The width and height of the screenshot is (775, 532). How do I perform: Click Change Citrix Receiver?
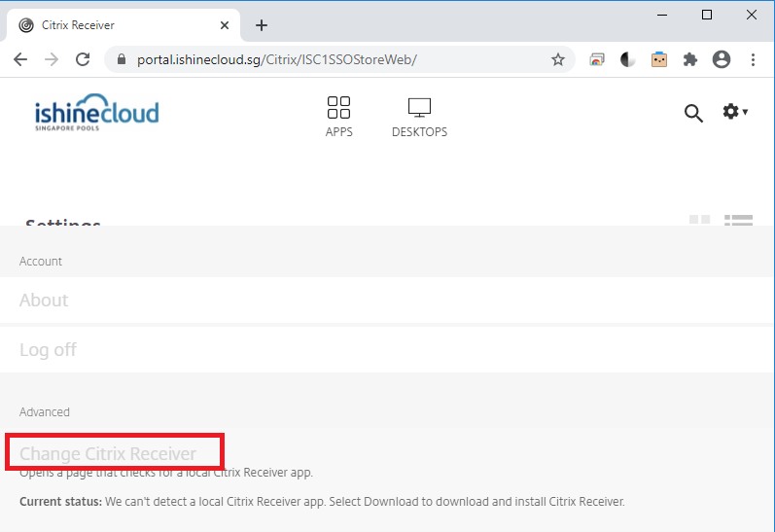click(108, 453)
